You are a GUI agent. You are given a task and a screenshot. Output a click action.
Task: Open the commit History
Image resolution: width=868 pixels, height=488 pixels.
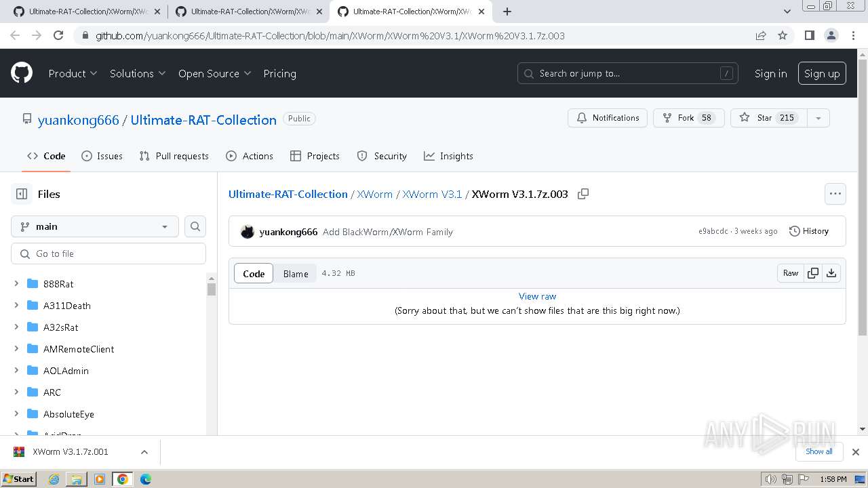click(809, 231)
